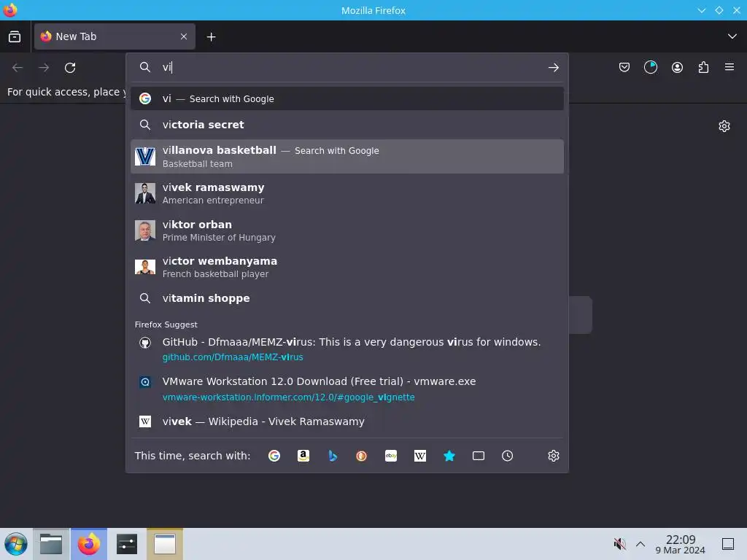747x560 pixels.
Task: Search with Google icon in search bar
Action: click(x=274, y=456)
